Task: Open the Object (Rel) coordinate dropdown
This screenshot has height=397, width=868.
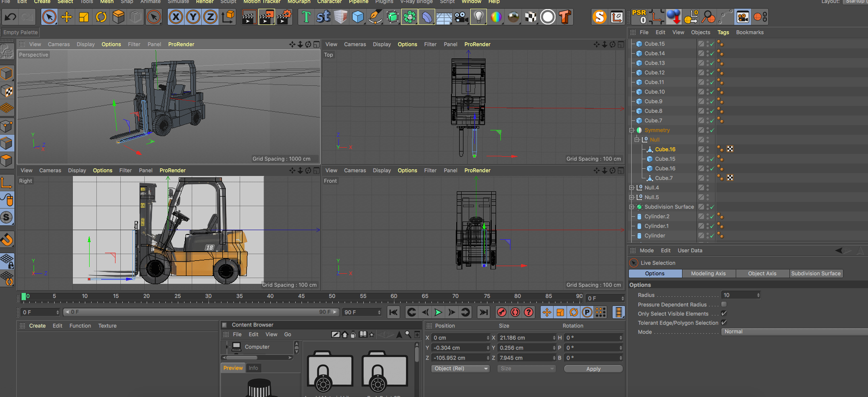Action: [x=461, y=369]
